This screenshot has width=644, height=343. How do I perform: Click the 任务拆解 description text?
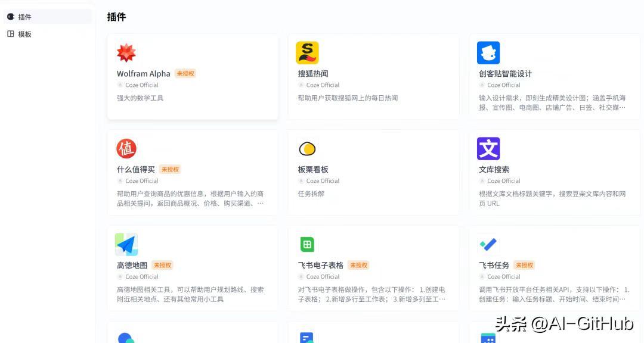point(311,194)
